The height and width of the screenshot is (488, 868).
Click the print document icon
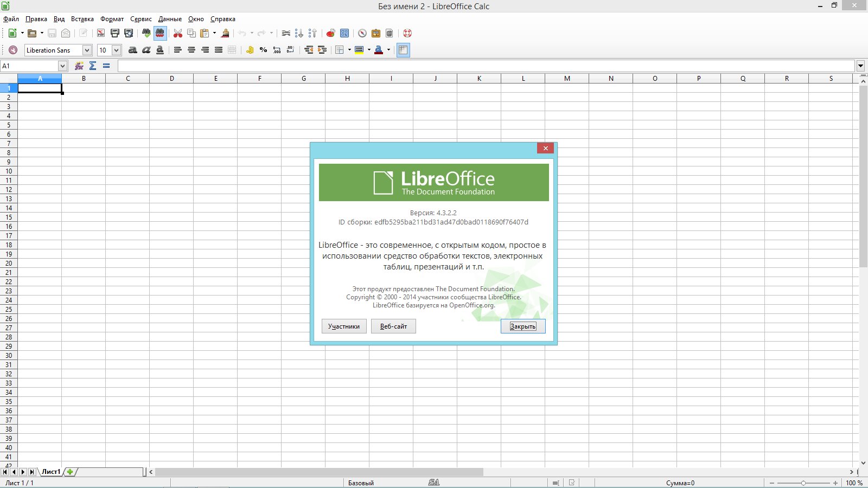[x=115, y=33]
